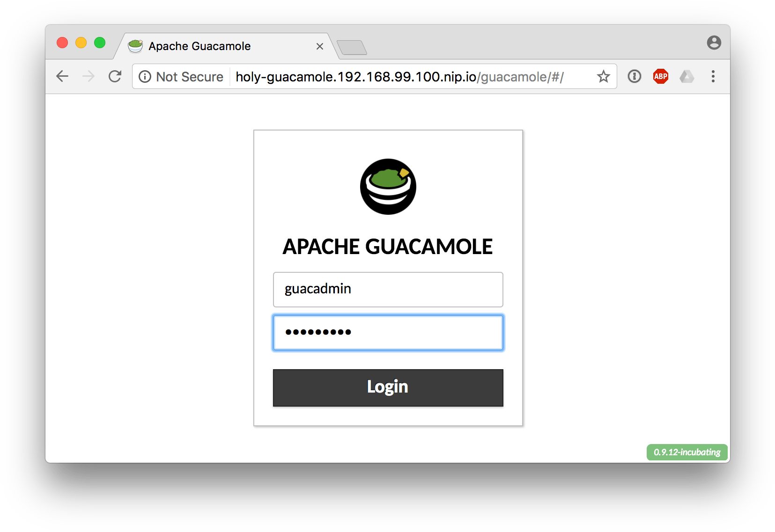Click the Not Secure info icon

coord(145,76)
